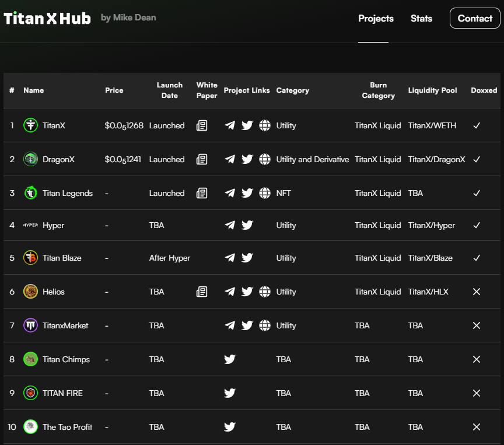Image resolution: width=504 pixels, height=445 pixels.
Task: Open Titan Blaze Twitter icon
Action: point(247,258)
